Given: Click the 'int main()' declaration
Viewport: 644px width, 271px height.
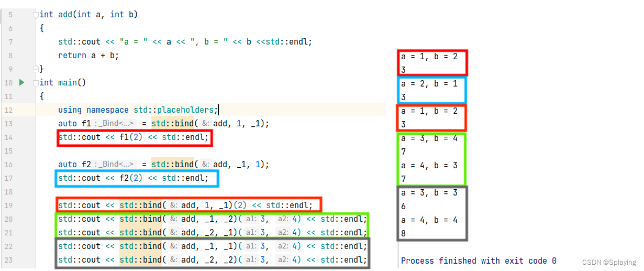Looking at the screenshot, I should pyautogui.click(x=62, y=83).
